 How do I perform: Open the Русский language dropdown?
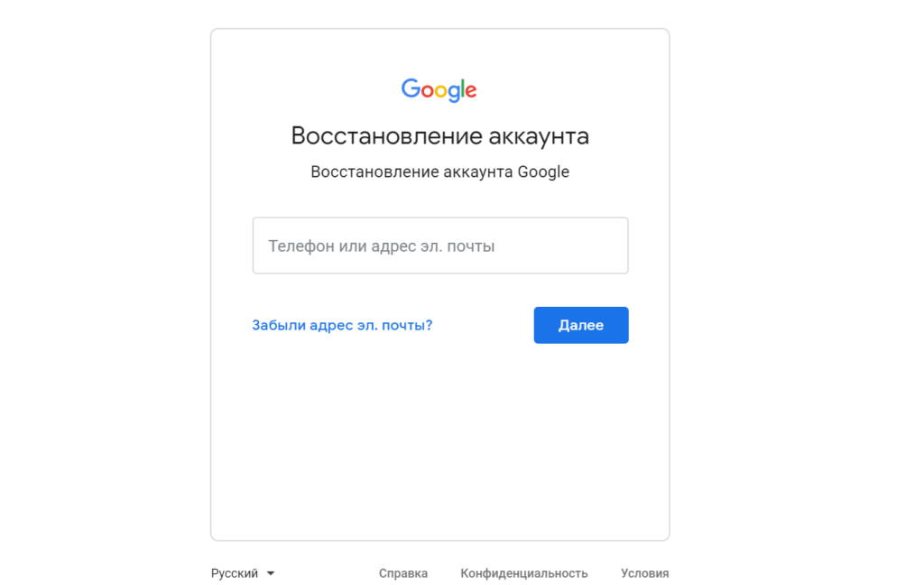[243, 573]
